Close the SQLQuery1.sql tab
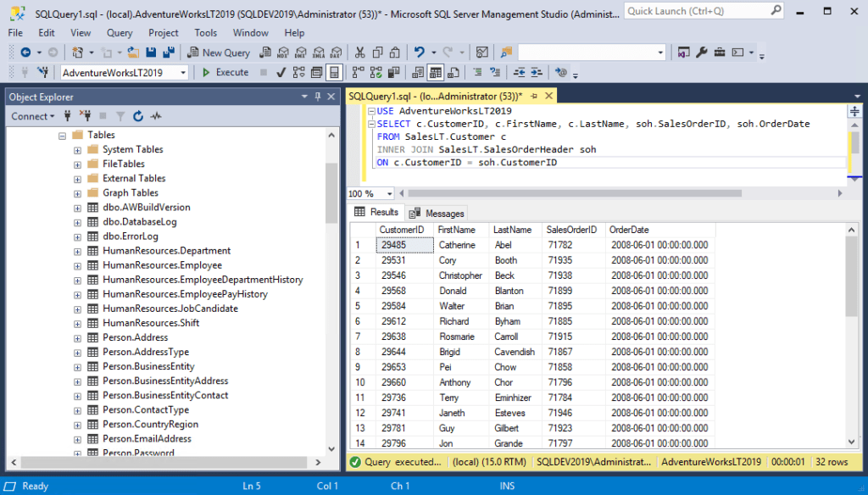This screenshot has height=495, width=868. (x=548, y=97)
